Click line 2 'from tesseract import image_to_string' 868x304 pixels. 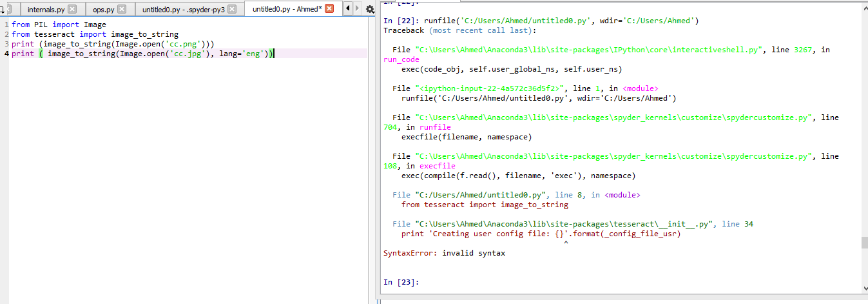[95, 34]
